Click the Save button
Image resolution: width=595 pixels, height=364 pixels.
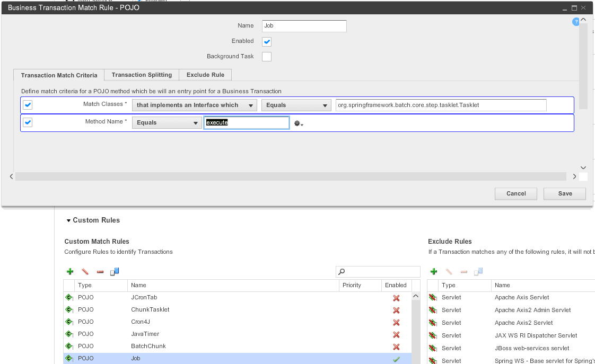565,194
